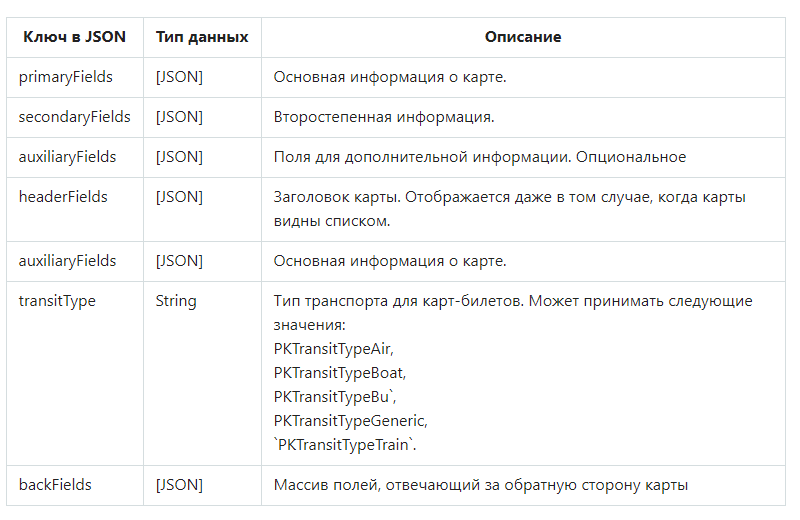Click the 'Тип данных' column header

point(202,37)
